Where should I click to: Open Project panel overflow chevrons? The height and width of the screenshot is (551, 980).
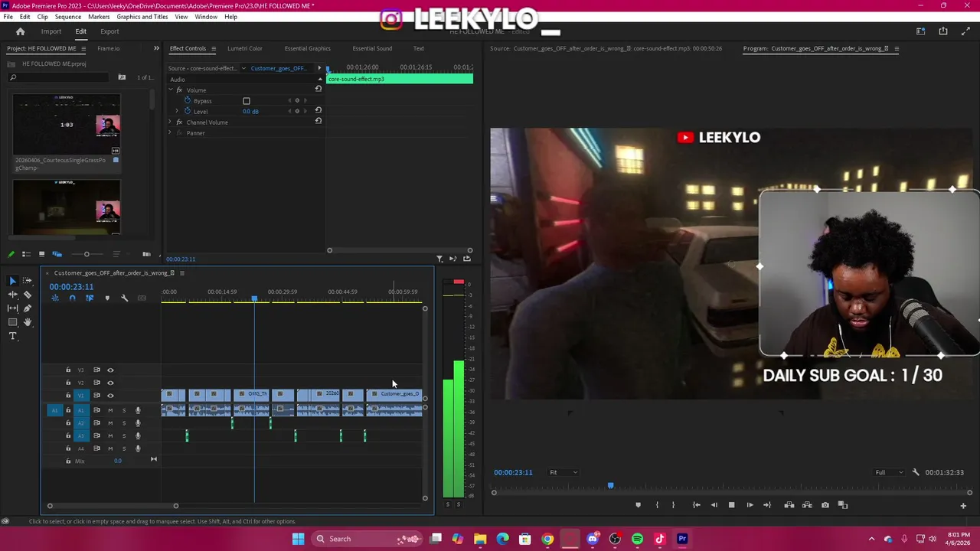[x=156, y=48]
